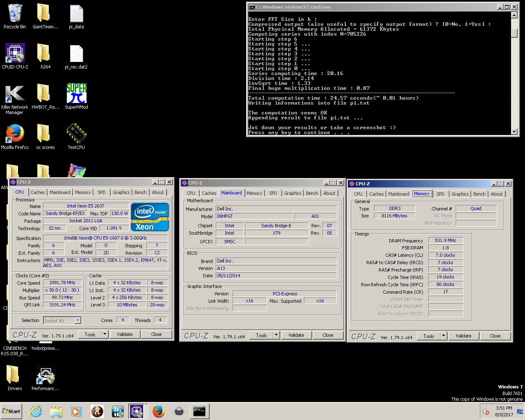This screenshot has height=420, width=525.
Task: Open the Drivers folder on desktop
Action: [15, 378]
